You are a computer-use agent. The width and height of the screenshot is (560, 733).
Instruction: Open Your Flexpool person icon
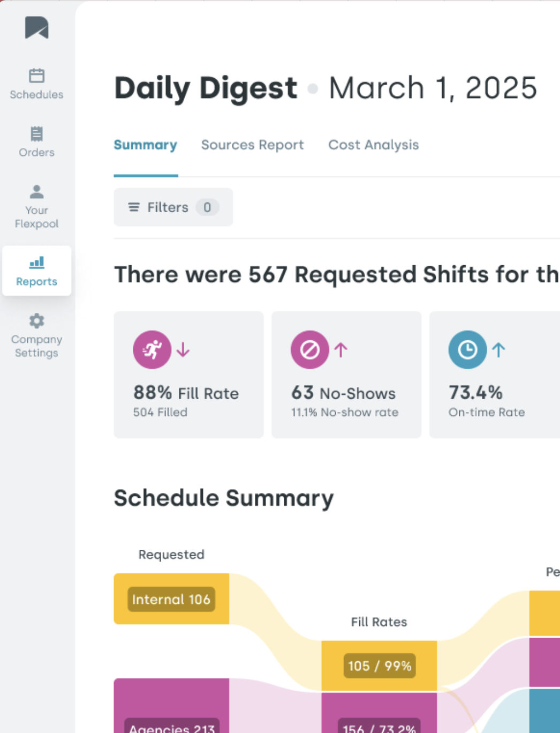pos(36,192)
